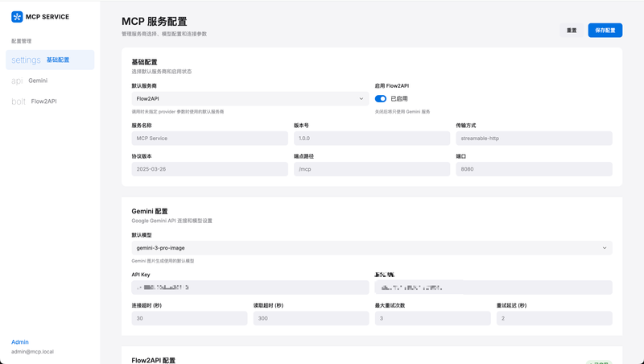
Task: Click the Admin user link
Action: 20,342
